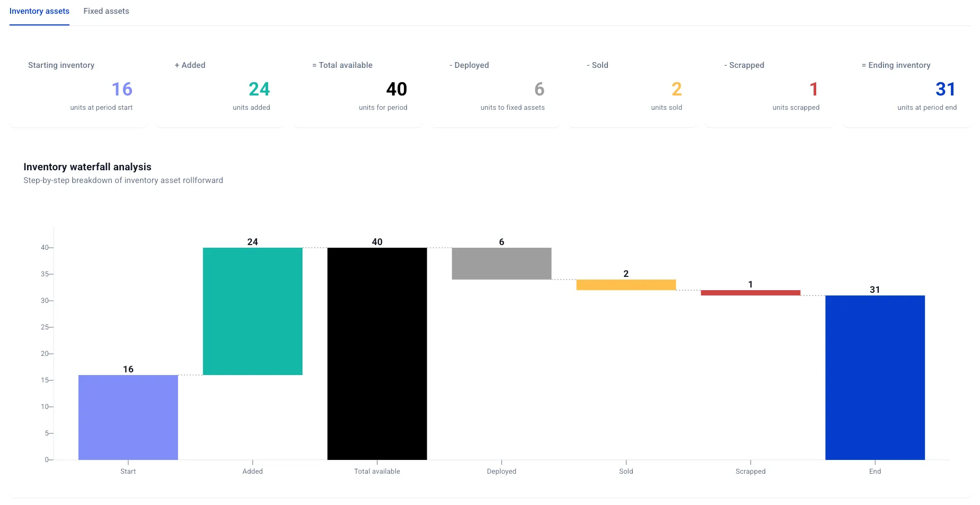Viewport: 980px width, 505px height.
Task: Click the Scrapped x-axis label
Action: tap(751, 471)
